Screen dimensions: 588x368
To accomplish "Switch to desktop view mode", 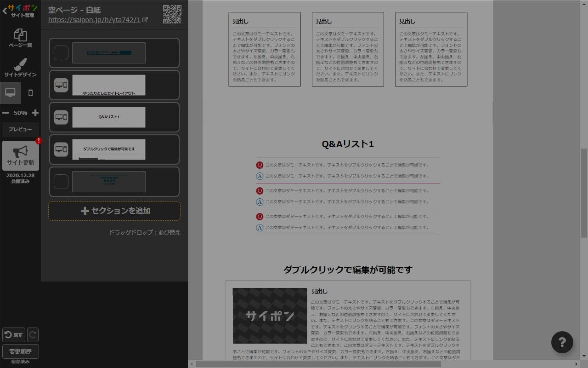I will coord(10,93).
